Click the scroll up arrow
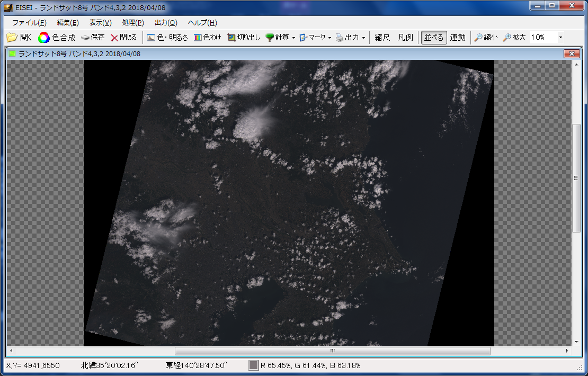 click(x=576, y=65)
